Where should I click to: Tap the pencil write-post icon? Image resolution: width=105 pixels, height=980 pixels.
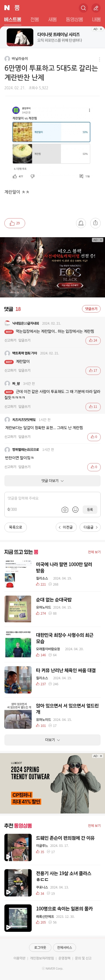click(x=96, y=8)
